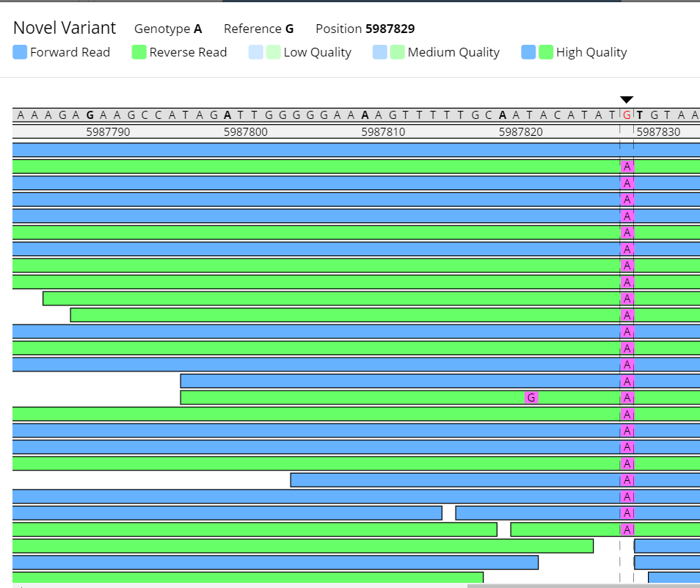Click the blue Medium Quality legend swatch
700x588 pixels.
pos(379,52)
